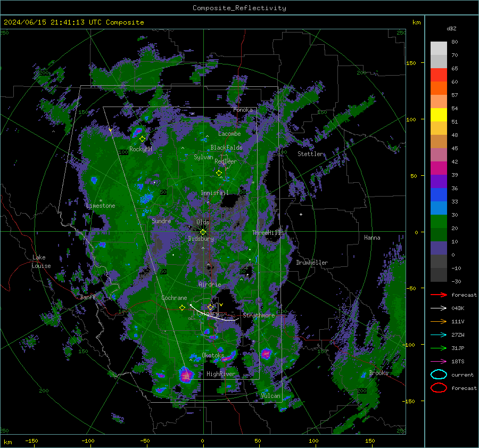
Task: Click the white asterisk above Limestone label
Action: [101, 201]
